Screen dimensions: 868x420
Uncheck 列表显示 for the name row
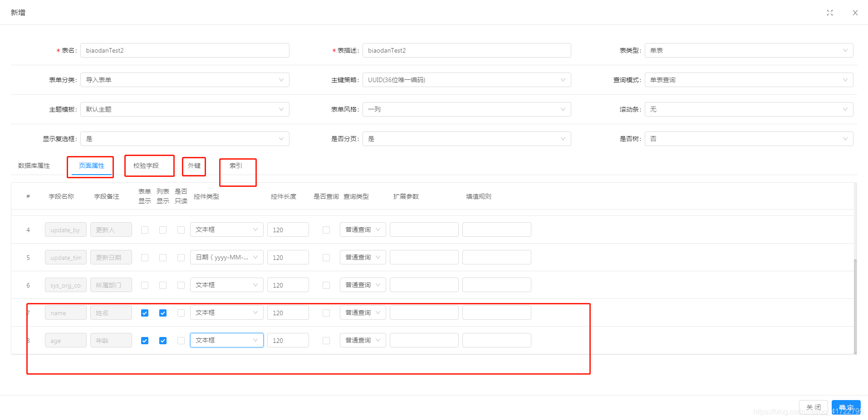[163, 313]
